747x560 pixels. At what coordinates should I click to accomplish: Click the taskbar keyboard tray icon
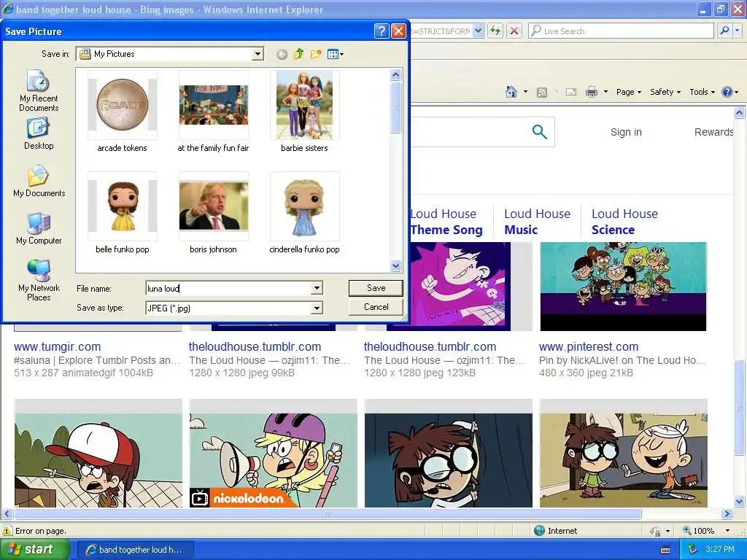point(665,550)
